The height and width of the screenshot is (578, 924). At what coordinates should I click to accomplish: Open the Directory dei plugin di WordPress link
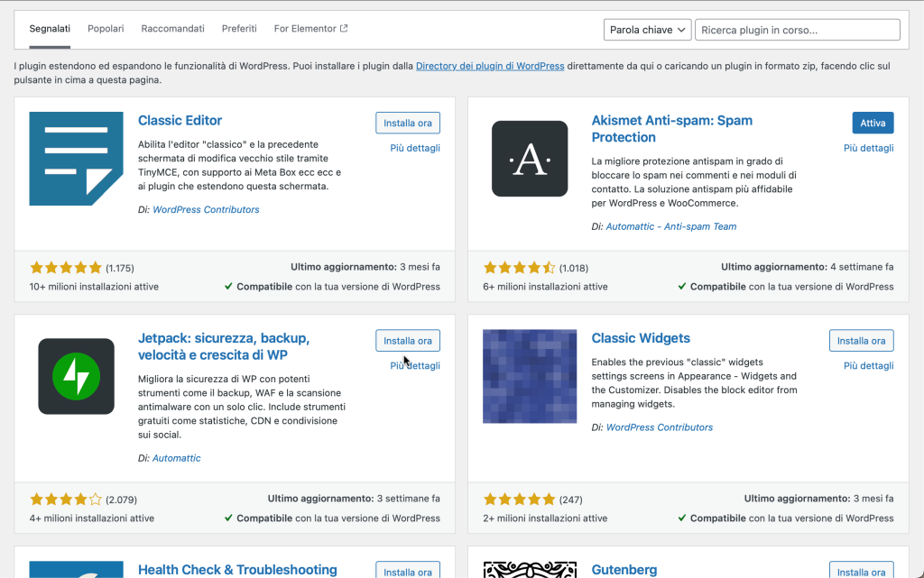point(490,66)
